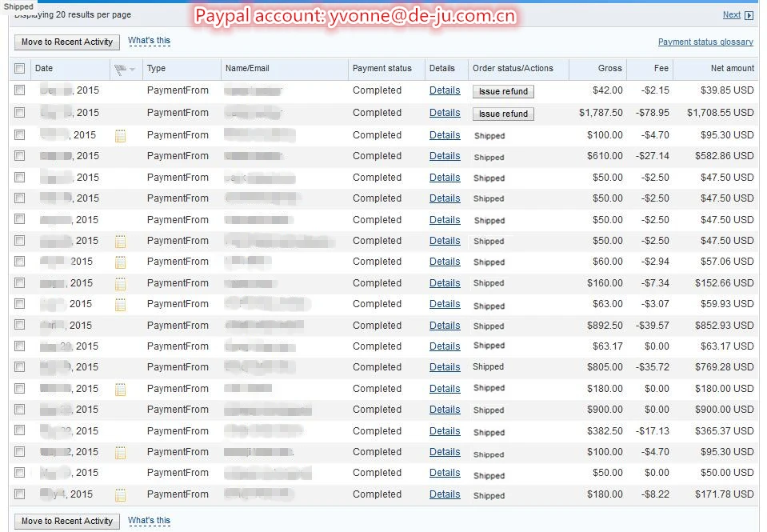
Task: Click the bottom Move to Recent Activity button
Action: coord(67,522)
